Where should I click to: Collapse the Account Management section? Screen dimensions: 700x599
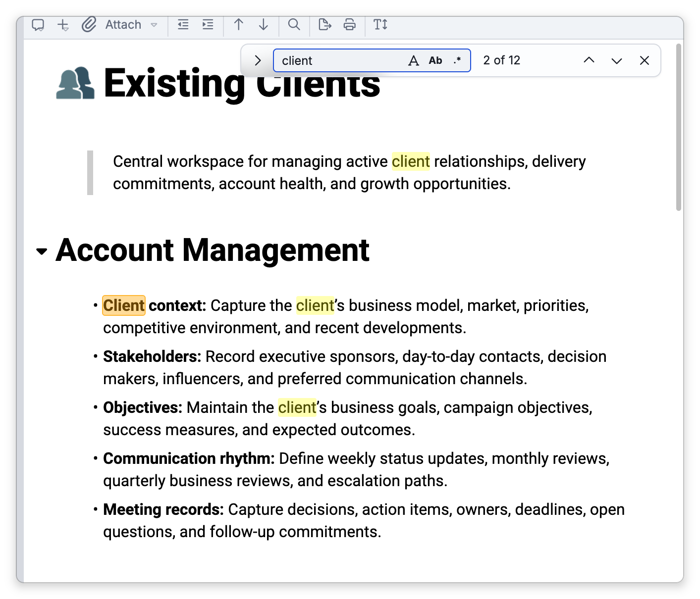coord(42,251)
